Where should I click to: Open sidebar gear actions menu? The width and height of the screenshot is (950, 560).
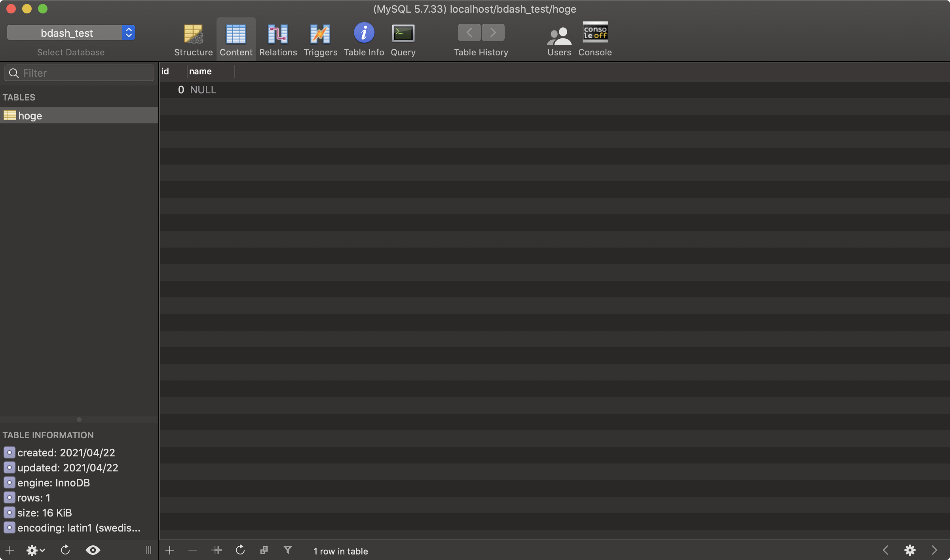(35, 550)
